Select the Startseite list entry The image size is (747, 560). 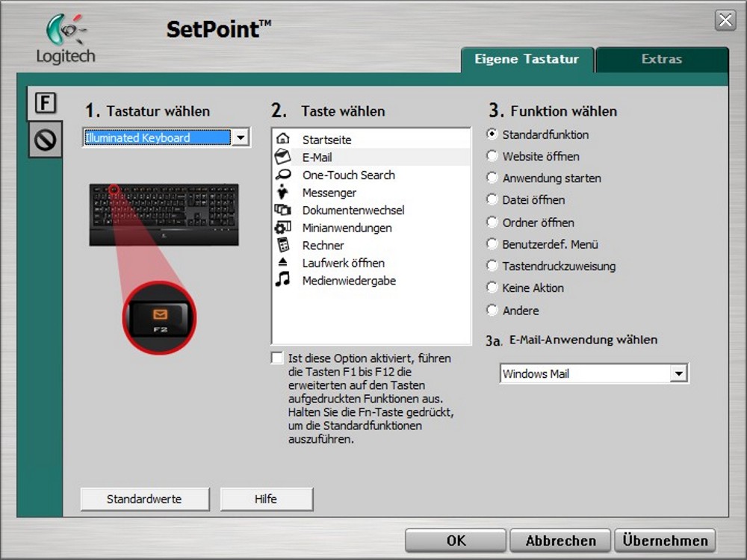[371, 140]
